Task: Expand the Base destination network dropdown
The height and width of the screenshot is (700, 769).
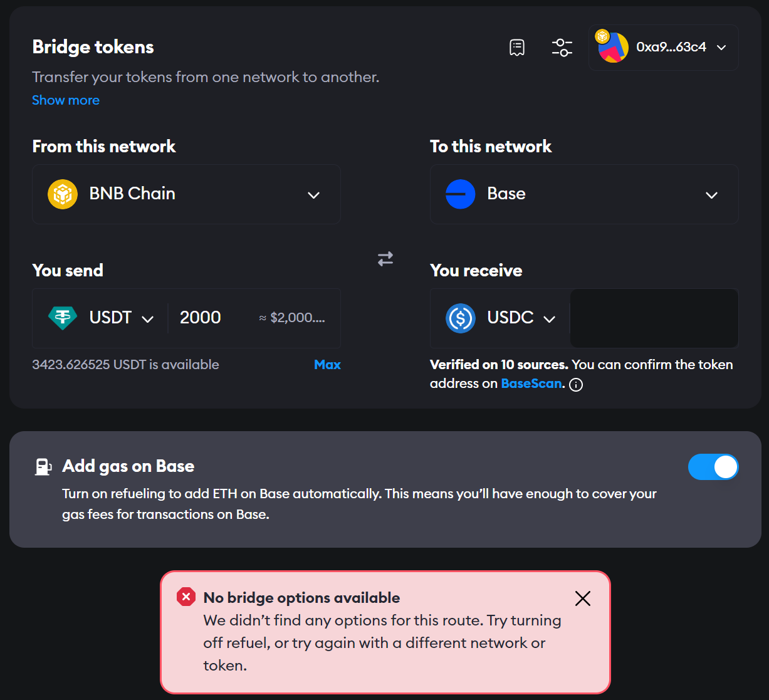Action: [x=711, y=195]
